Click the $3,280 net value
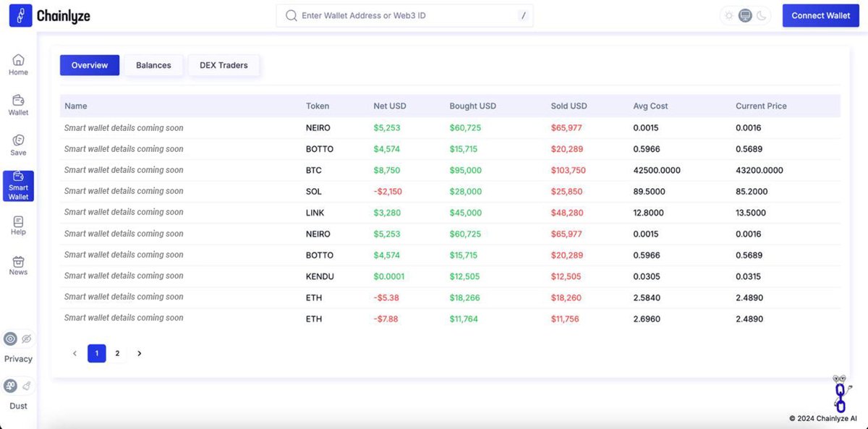Screen dimensions: 868x429 (387, 213)
